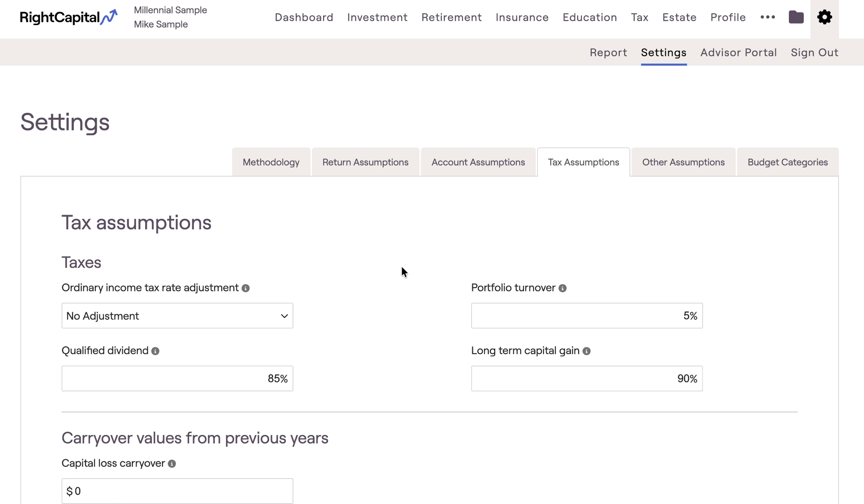The image size is (864, 504).
Task: Click info icon next to Portfolio turnover
Action: [562, 288]
